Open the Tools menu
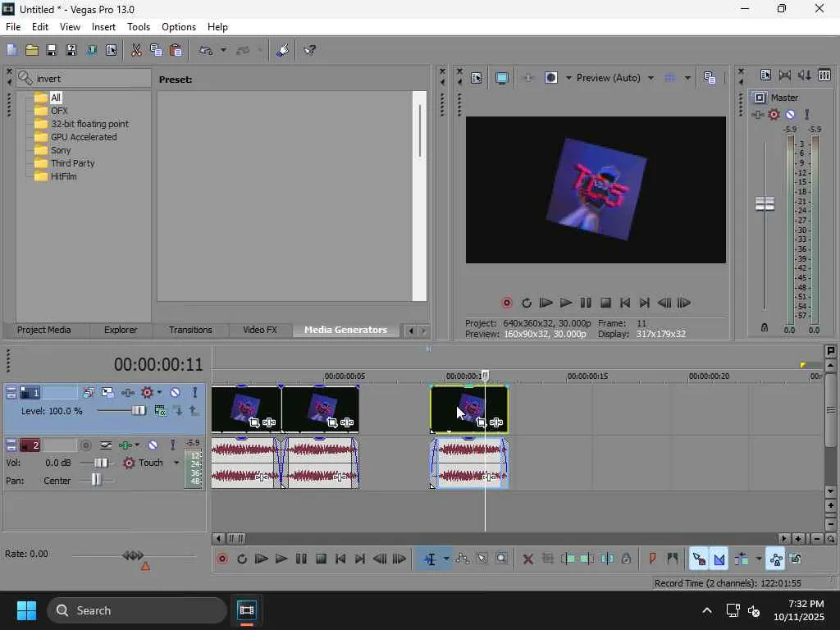This screenshot has width=840, height=630. click(138, 27)
